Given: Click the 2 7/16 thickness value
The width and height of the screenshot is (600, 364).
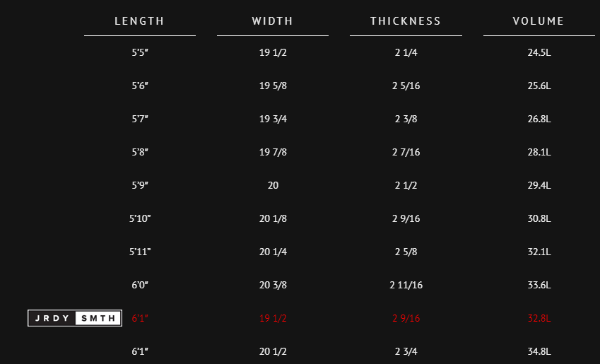Looking at the screenshot, I should coord(406,153).
